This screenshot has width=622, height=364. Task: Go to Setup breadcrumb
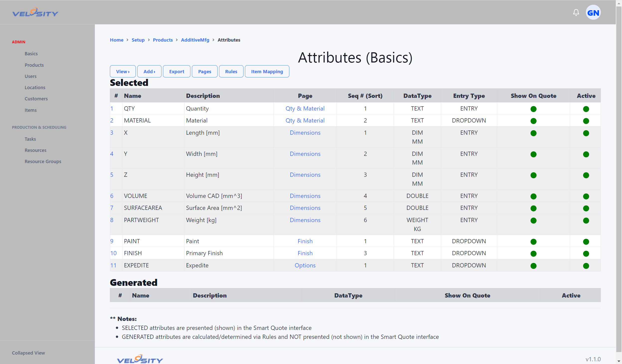pyautogui.click(x=138, y=40)
